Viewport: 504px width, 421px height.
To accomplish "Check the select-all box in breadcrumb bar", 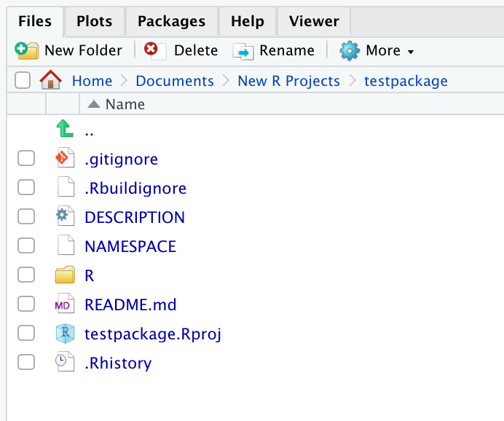I will (x=23, y=80).
